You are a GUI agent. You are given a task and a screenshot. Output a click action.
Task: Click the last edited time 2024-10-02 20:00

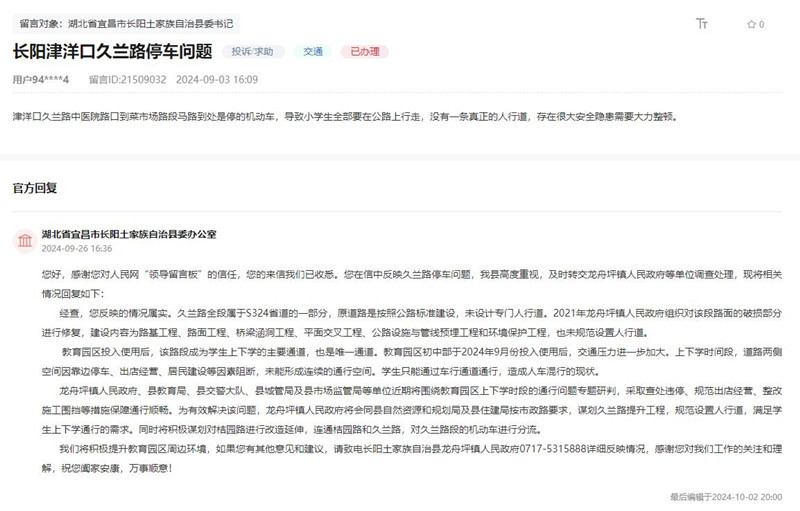727,495
